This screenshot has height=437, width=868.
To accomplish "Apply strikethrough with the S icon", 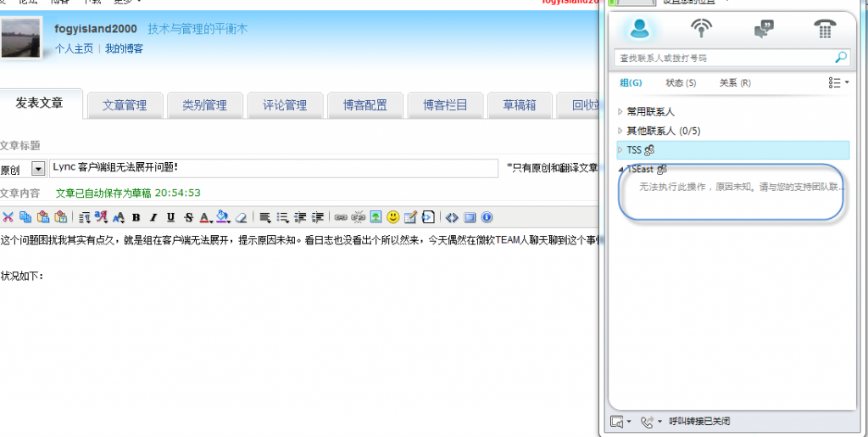I will pyautogui.click(x=188, y=217).
